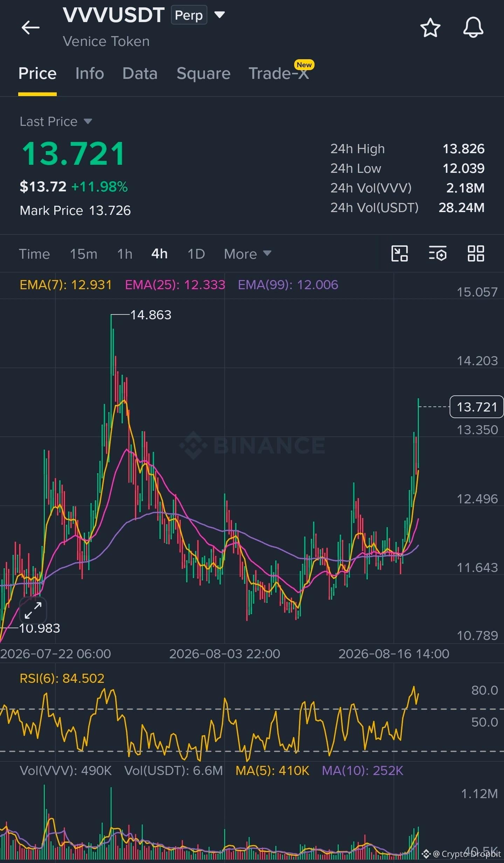Tap the 13.350 price axis label
The image size is (504, 863).
pos(477,430)
